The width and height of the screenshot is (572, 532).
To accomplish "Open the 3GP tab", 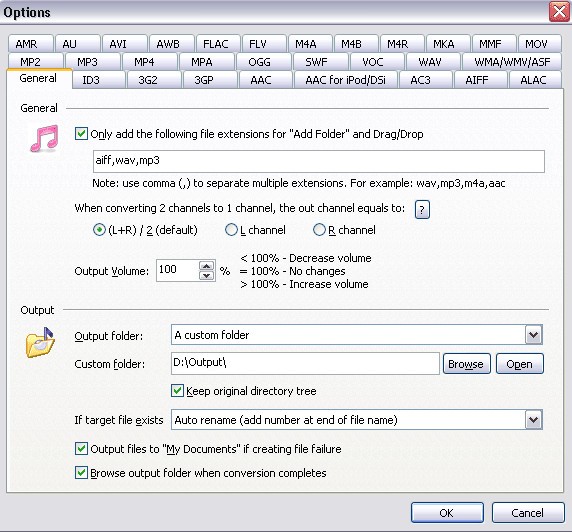I will tap(210, 80).
